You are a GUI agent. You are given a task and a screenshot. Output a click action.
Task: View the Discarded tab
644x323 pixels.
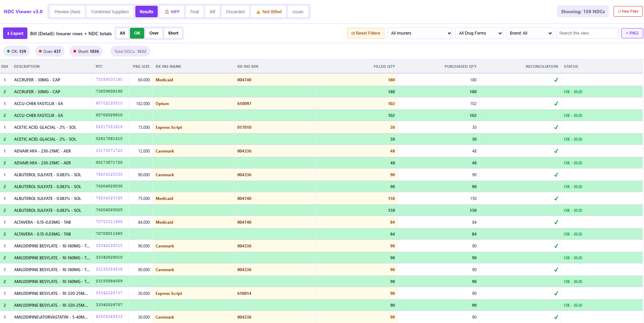[x=235, y=12]
